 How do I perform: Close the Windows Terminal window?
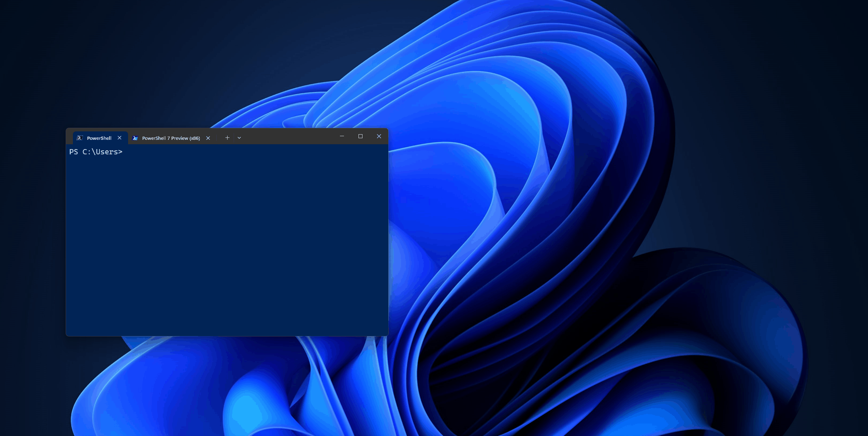point(379,137)
